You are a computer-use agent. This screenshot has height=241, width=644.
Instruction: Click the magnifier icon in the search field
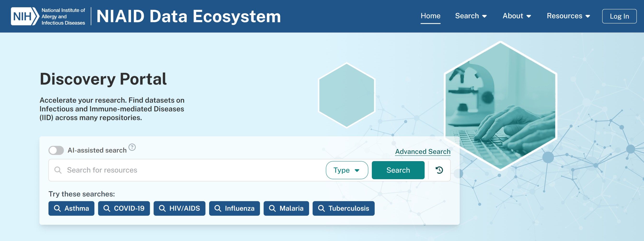[x=58, y=170]
